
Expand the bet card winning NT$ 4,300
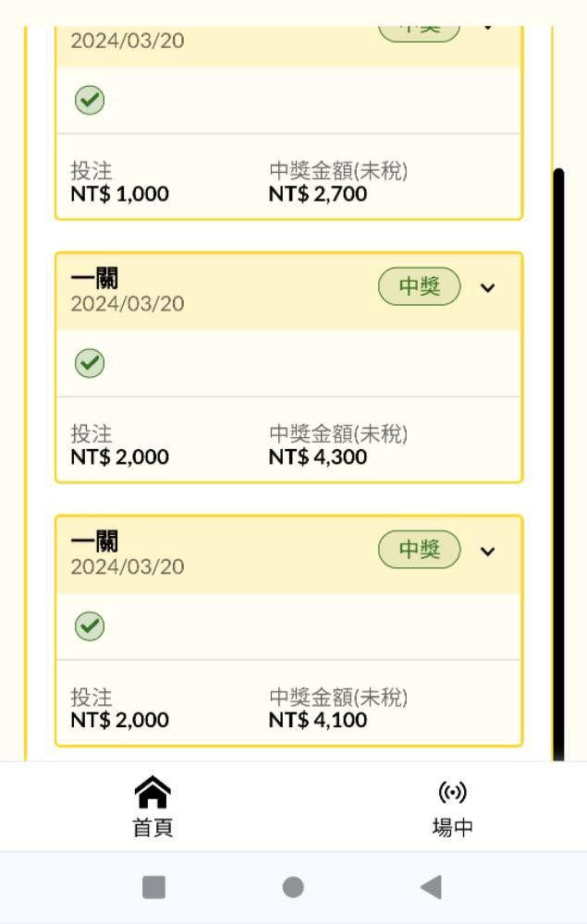[x=488, y=288]
